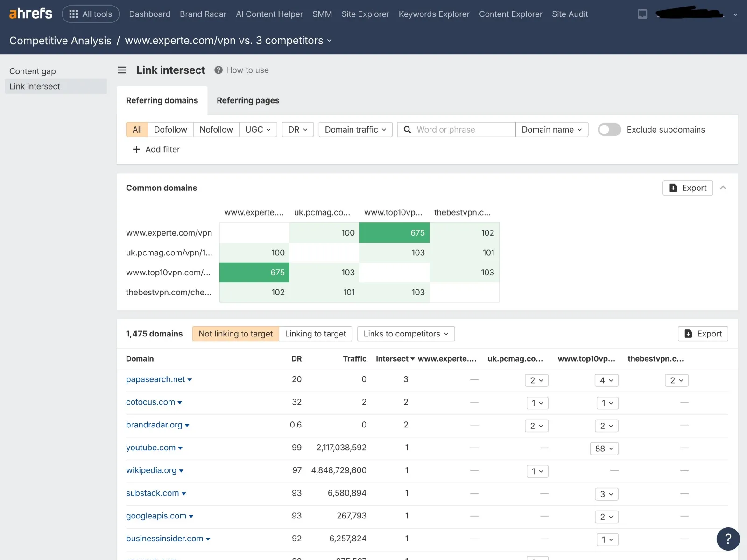
Task: Toggle the sidebar hamburger menu
Action: click(x=122, y=70)
